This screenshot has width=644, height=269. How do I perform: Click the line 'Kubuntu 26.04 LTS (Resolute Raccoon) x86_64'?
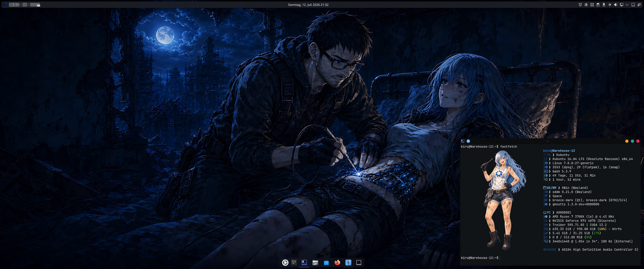coord(593,159)
